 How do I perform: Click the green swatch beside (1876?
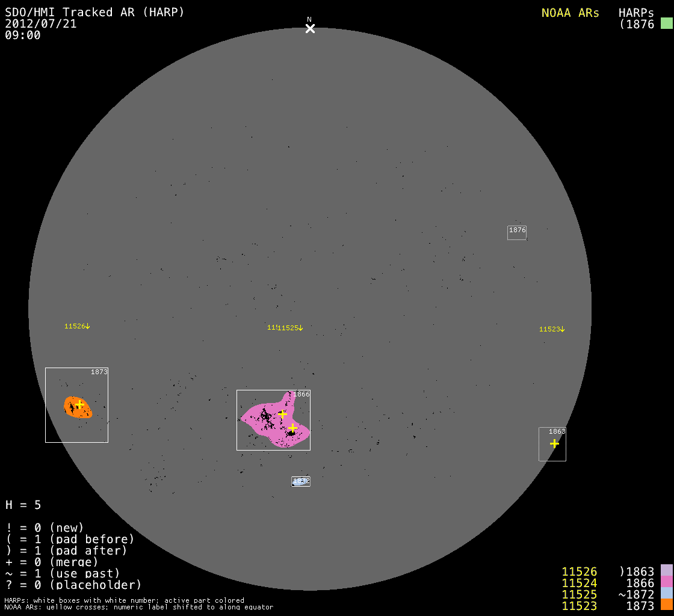(666, 24)
